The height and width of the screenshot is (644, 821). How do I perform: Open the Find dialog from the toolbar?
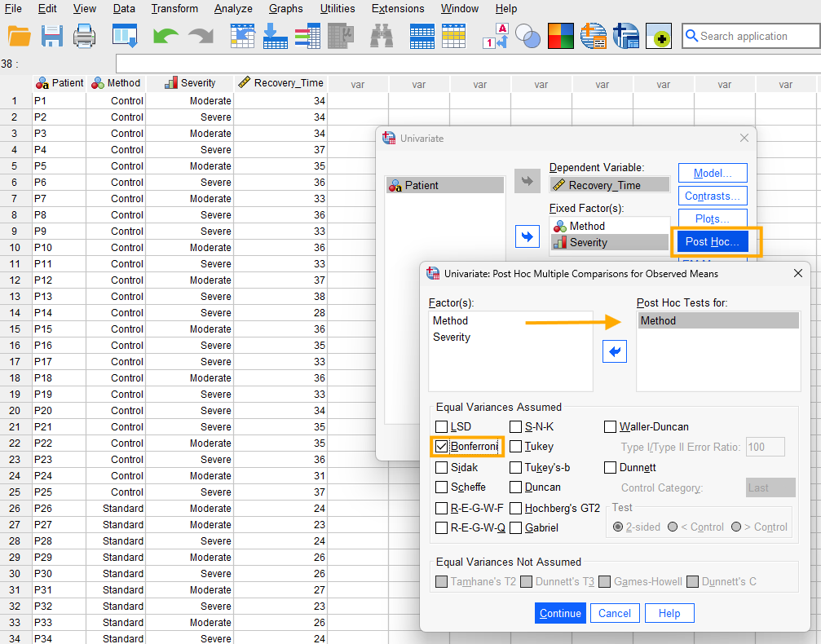tap(381, 36)
